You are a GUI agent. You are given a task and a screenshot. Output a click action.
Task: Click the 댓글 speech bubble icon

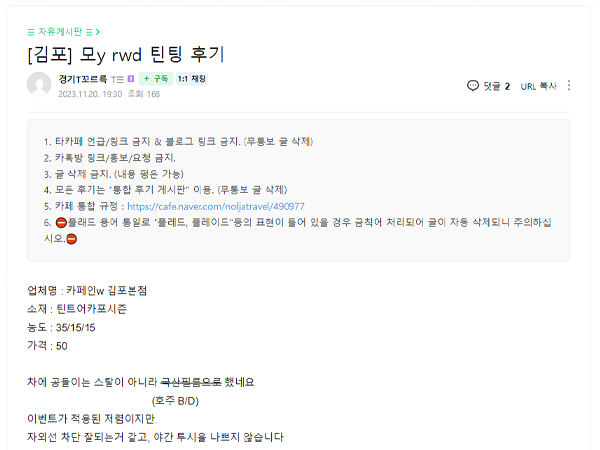tap(473, 86)
